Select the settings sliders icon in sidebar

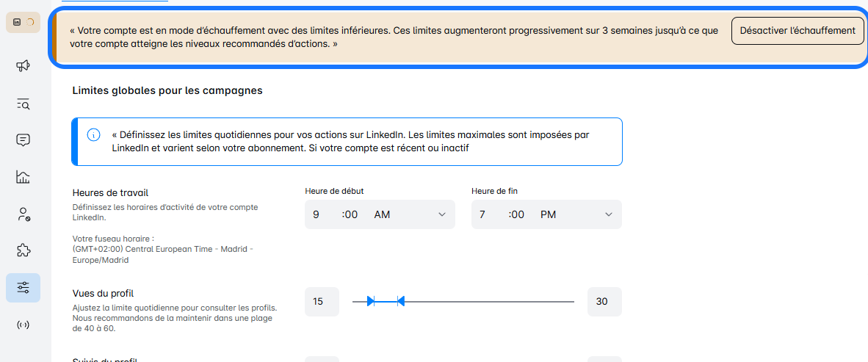click(x=23, y=288)
